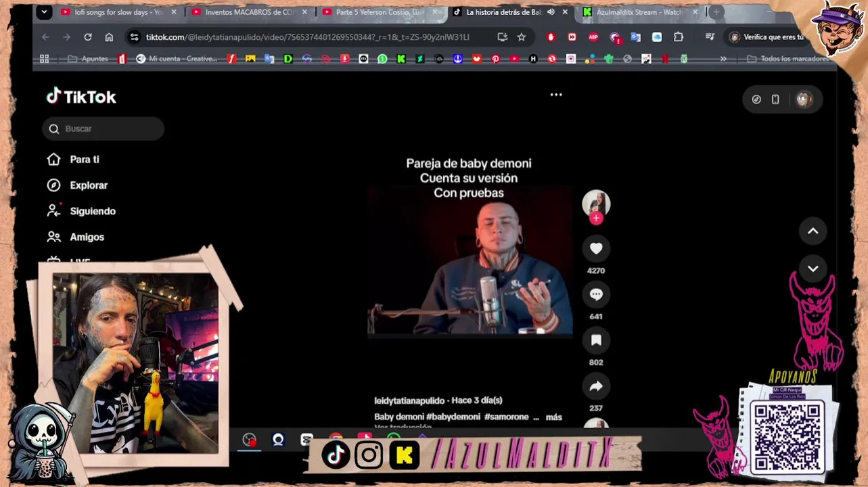Go back in the browser
The height and width of the screenshot is (487, 868).
point(45,37)
